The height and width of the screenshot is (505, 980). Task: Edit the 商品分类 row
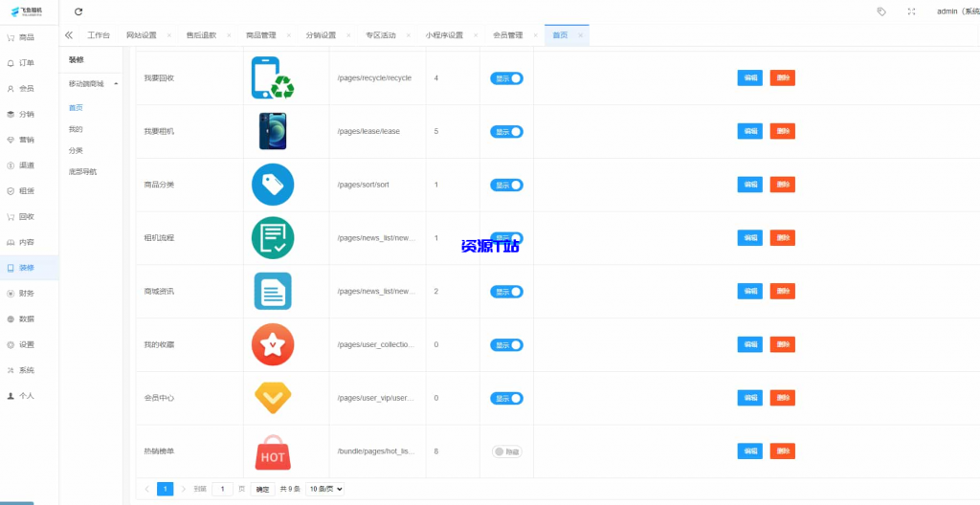pyautogui.click(x=750, y=185)
